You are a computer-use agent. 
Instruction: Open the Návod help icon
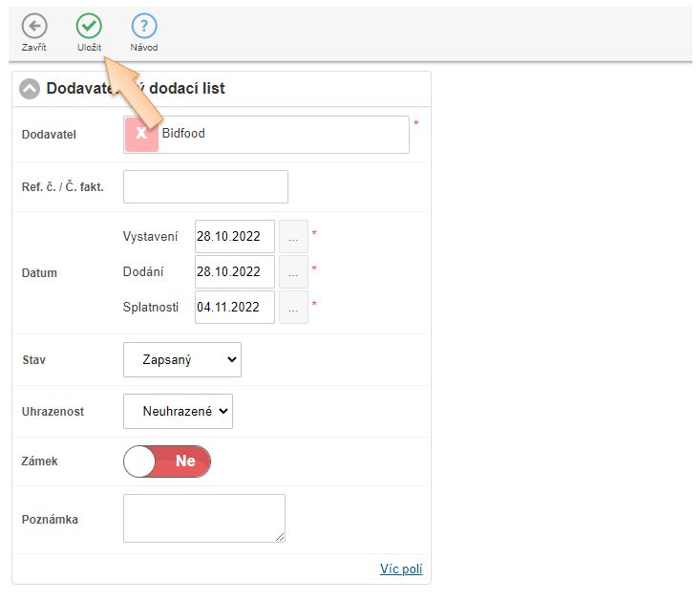(x=144, y=27)
